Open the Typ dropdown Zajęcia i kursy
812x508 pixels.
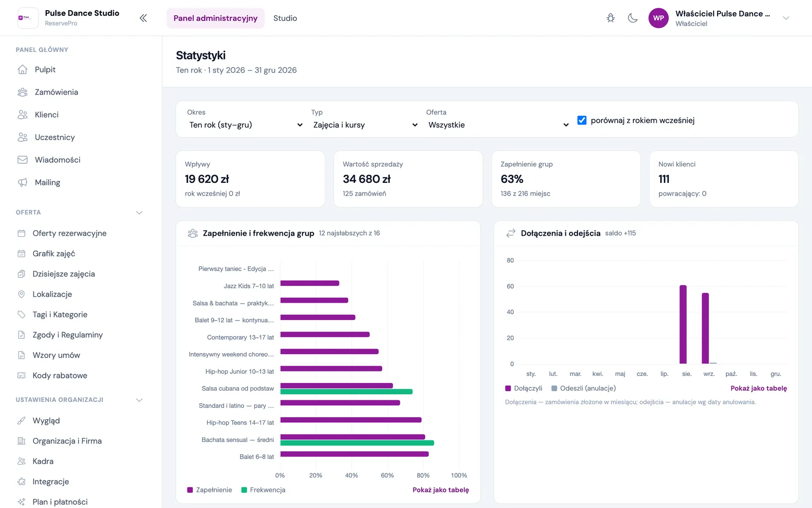click(x=365, y=125)
